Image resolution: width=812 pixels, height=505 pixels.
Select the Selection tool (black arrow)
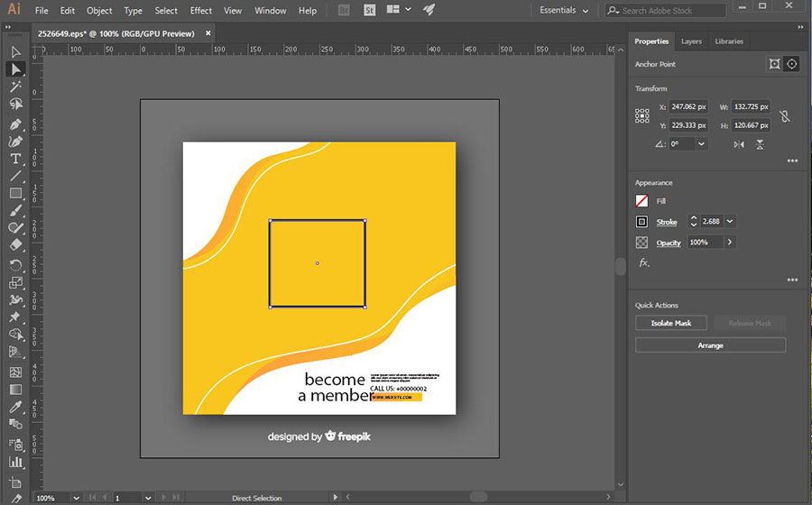click(x=15, y=52)
